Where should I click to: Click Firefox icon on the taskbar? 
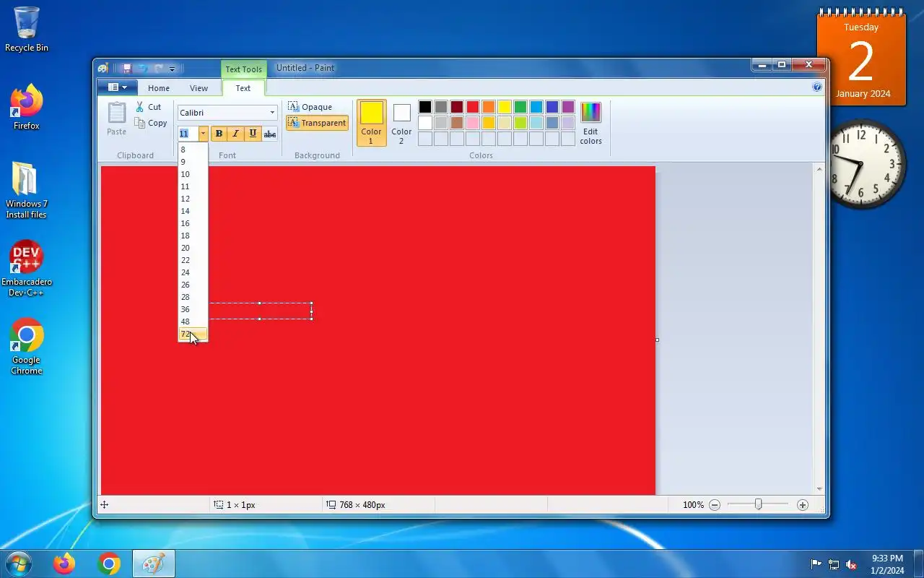click(64, 564)
